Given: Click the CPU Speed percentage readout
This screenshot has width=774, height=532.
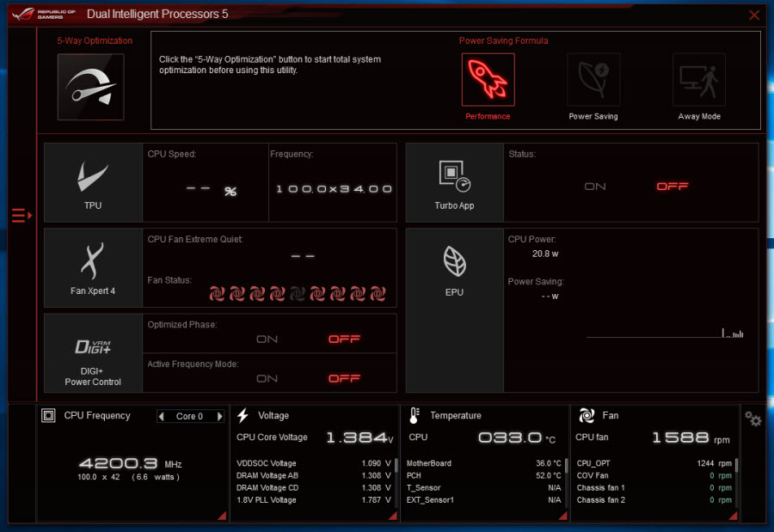Looking at the screenshot, I should pos(211,190).
